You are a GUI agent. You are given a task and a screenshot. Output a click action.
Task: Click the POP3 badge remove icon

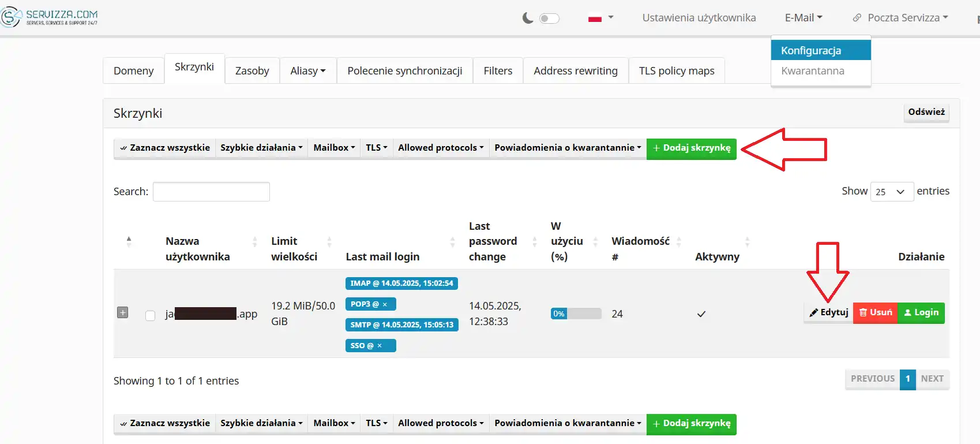click(385, 304)
